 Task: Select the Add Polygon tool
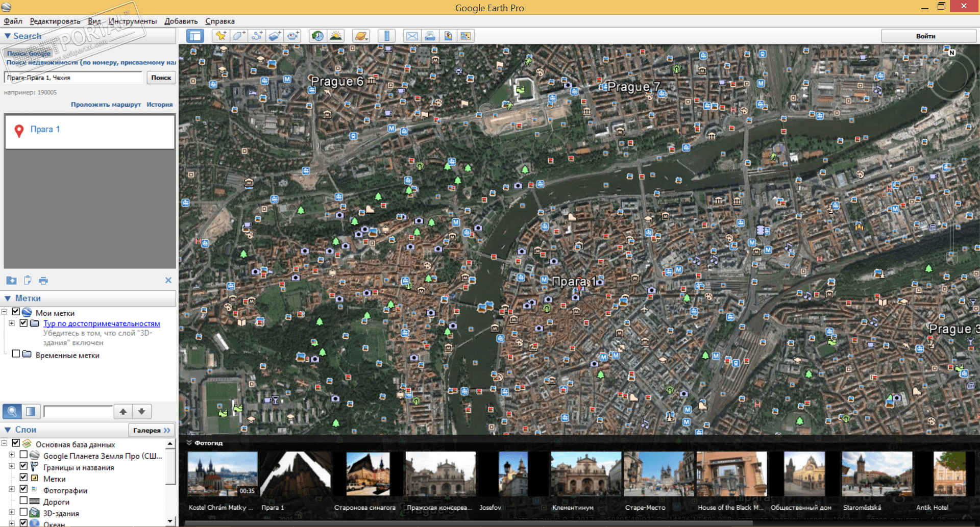coord(239,36)
